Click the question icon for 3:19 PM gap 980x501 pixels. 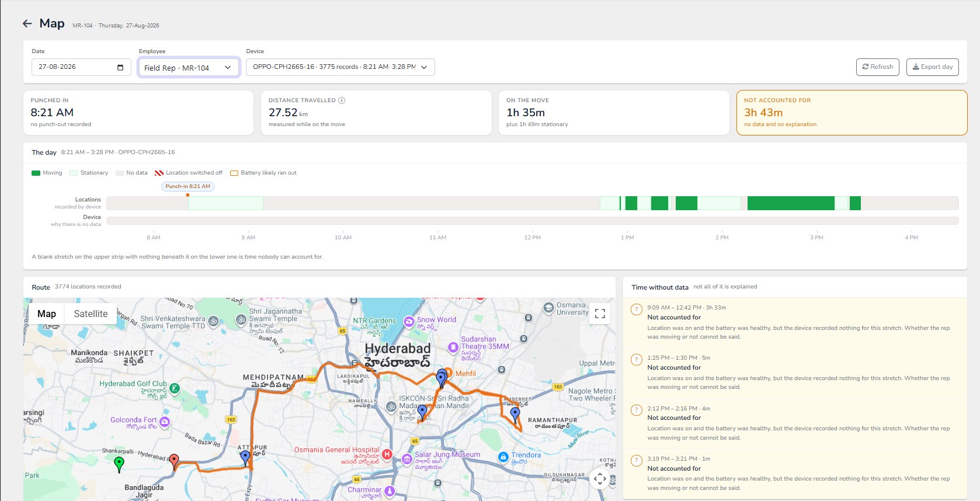pos(637,461)
